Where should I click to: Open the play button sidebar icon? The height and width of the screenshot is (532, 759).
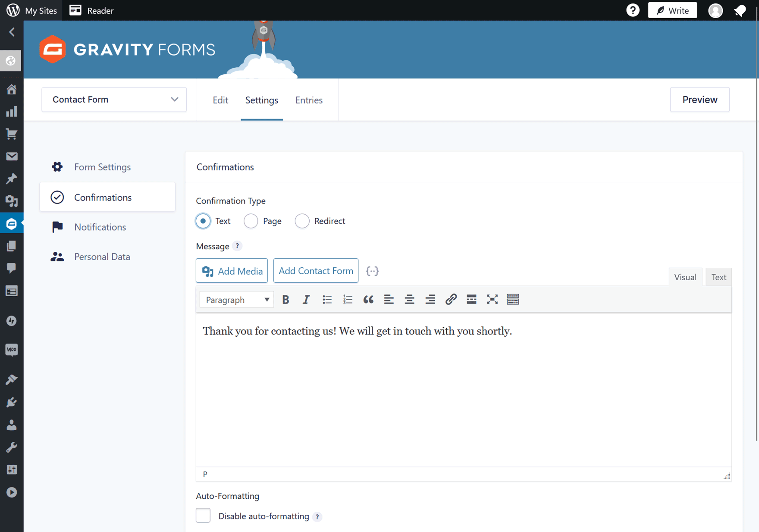(12, 492)
